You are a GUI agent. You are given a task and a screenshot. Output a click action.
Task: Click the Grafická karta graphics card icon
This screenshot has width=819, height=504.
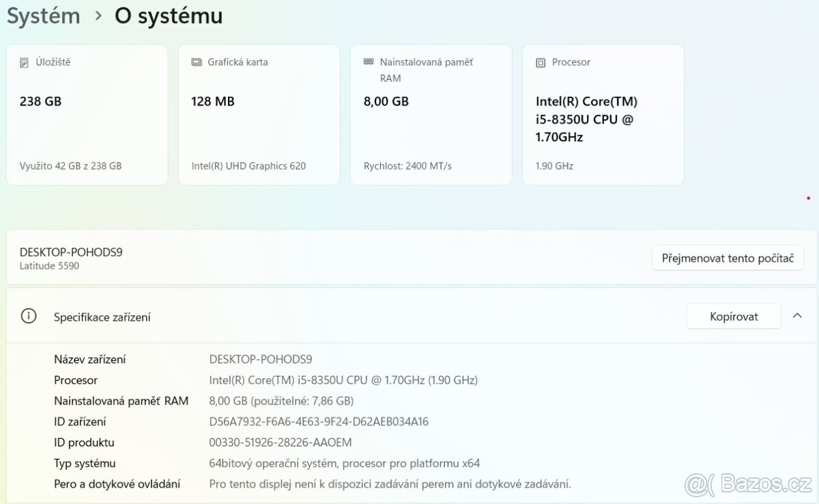click(x=197, y=62)
